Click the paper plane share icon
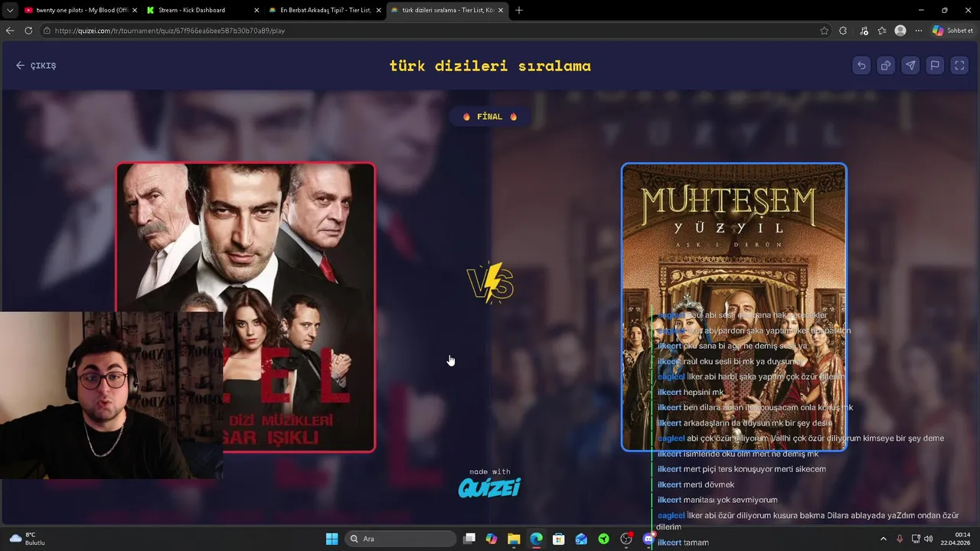Image resolution: width=980 pixels, height=551 pixels. pyautogui.click(x=910, y=66)
